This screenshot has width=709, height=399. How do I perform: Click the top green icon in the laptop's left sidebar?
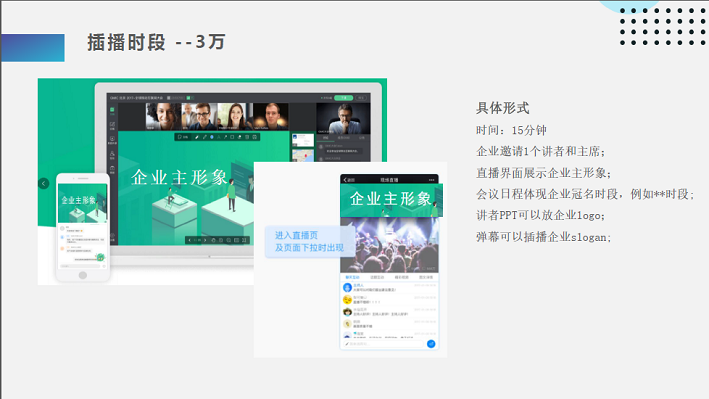112,110
